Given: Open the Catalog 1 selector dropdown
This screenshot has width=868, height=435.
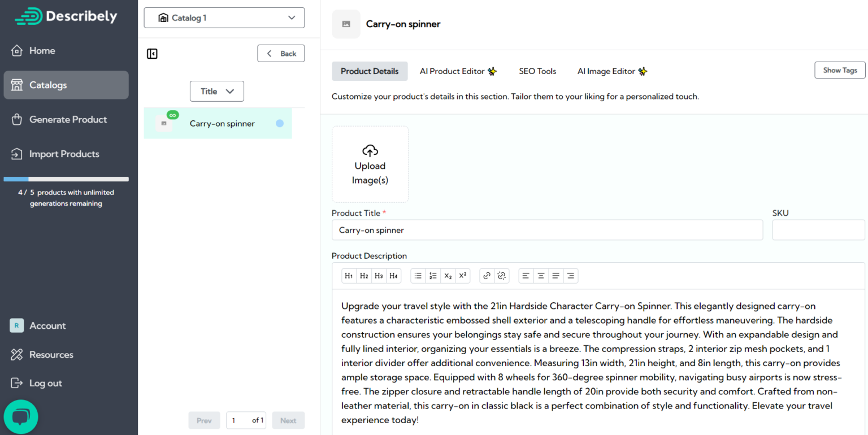Looking at the screenshot, I should tap(224, 18).
